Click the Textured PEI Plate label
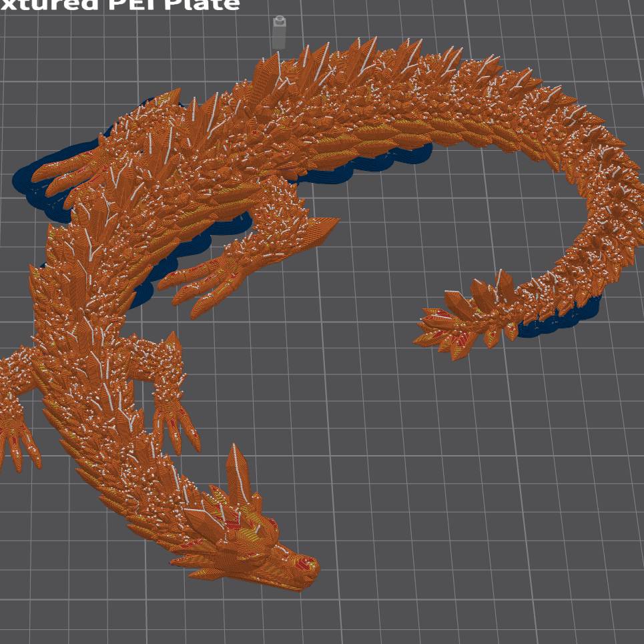 [120, 5]
